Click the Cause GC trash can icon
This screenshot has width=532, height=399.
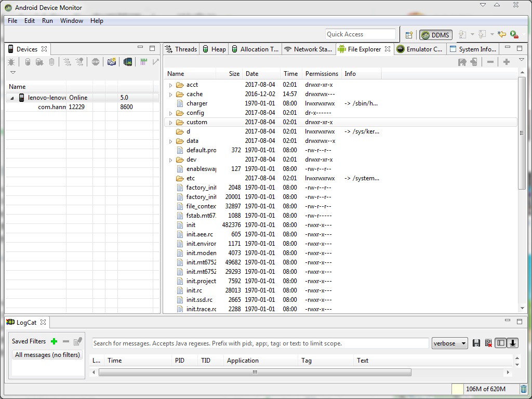51,62
